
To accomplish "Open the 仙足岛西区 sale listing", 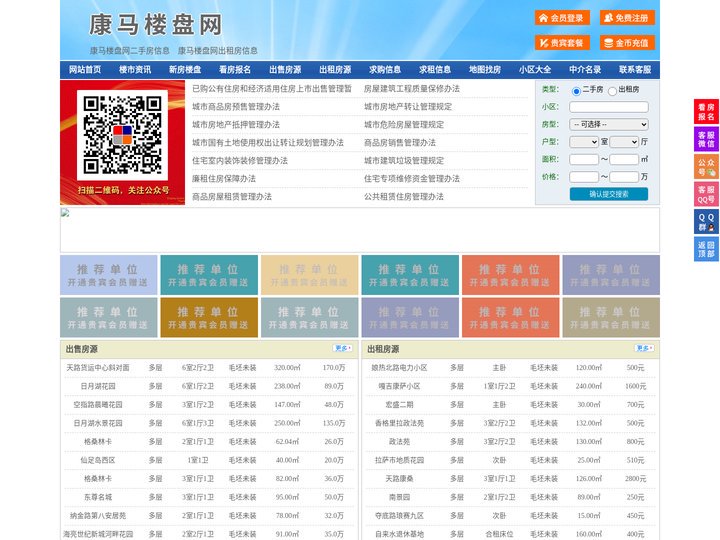I will point(98,460).
